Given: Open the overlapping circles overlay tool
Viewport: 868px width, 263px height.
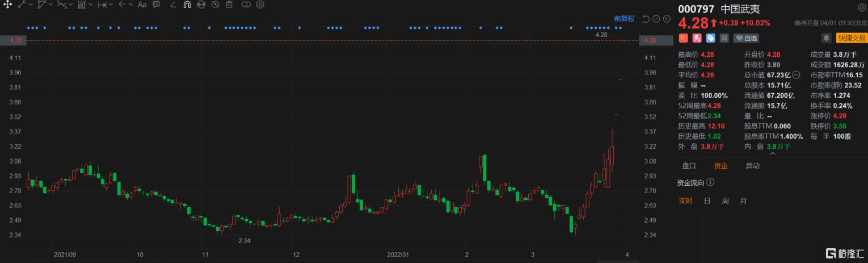Looking at the screenshot, I should 246,5.
